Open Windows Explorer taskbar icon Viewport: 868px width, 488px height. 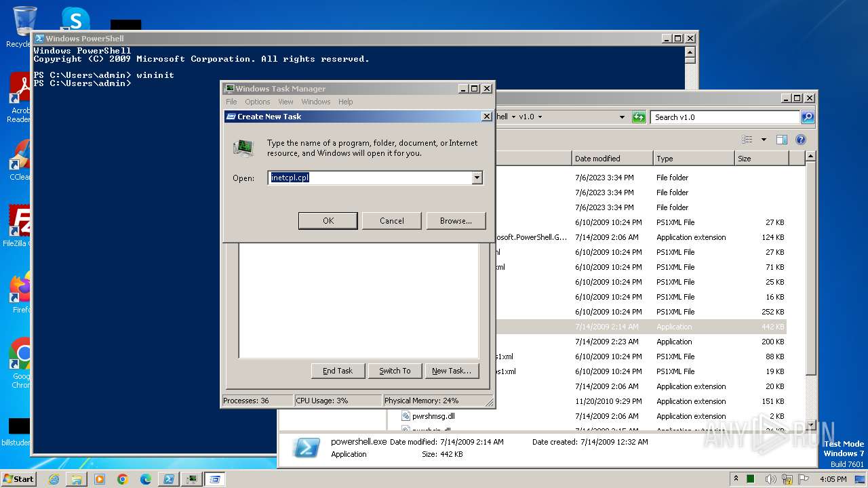77,479
